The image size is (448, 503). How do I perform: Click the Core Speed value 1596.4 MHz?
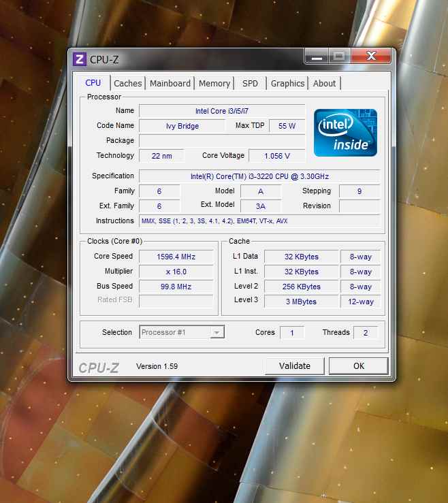[x=176, y=257]
